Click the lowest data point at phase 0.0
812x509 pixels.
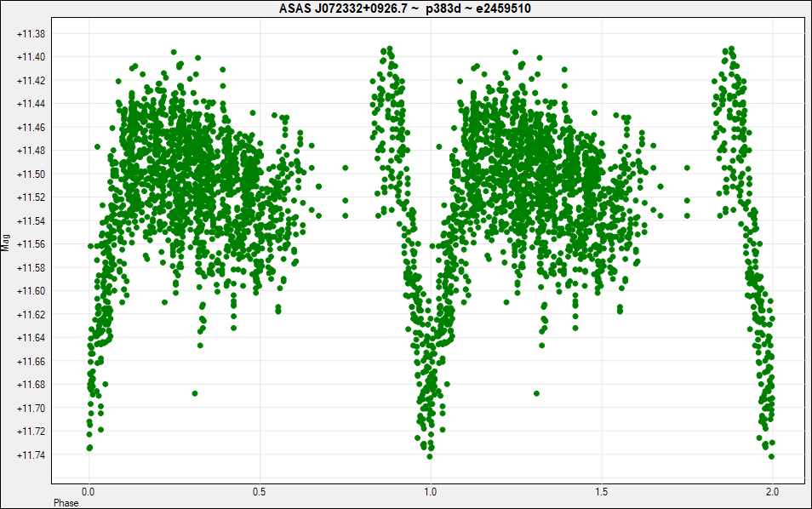(89, 448)
